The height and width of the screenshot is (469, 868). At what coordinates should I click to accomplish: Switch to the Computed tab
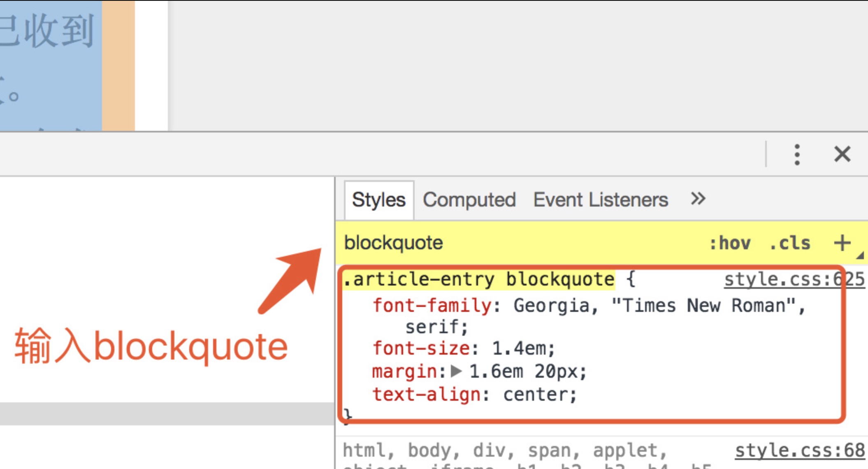(469, 200)
